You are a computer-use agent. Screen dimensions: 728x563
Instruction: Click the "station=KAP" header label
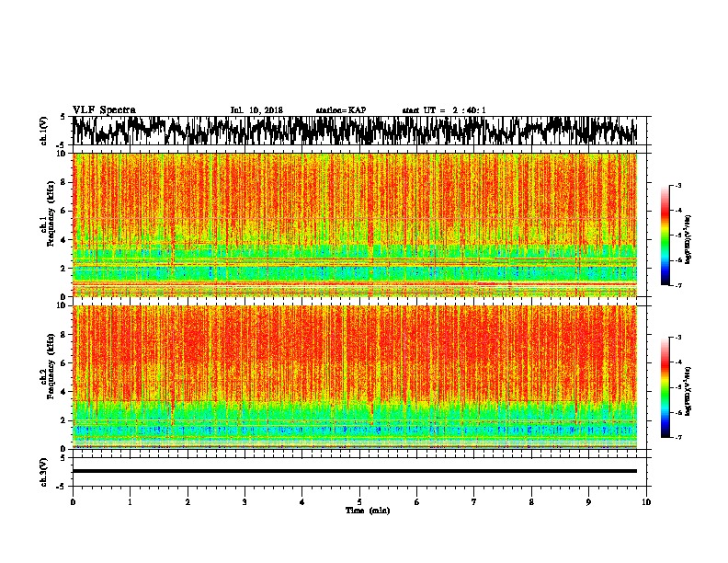[341, 110]
